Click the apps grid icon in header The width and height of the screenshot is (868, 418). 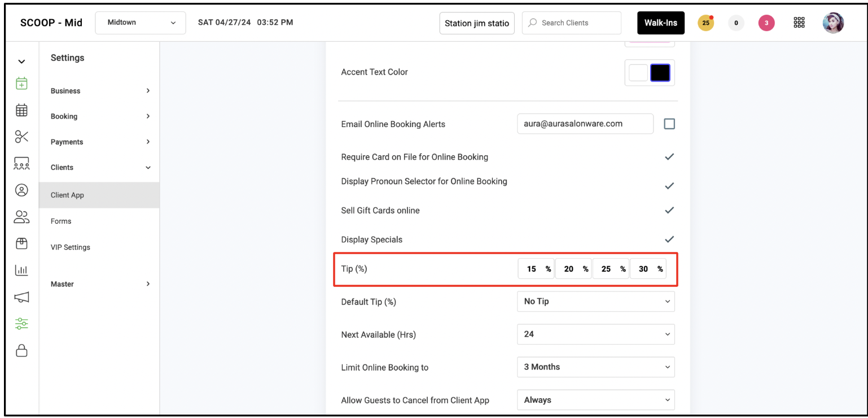799,23
